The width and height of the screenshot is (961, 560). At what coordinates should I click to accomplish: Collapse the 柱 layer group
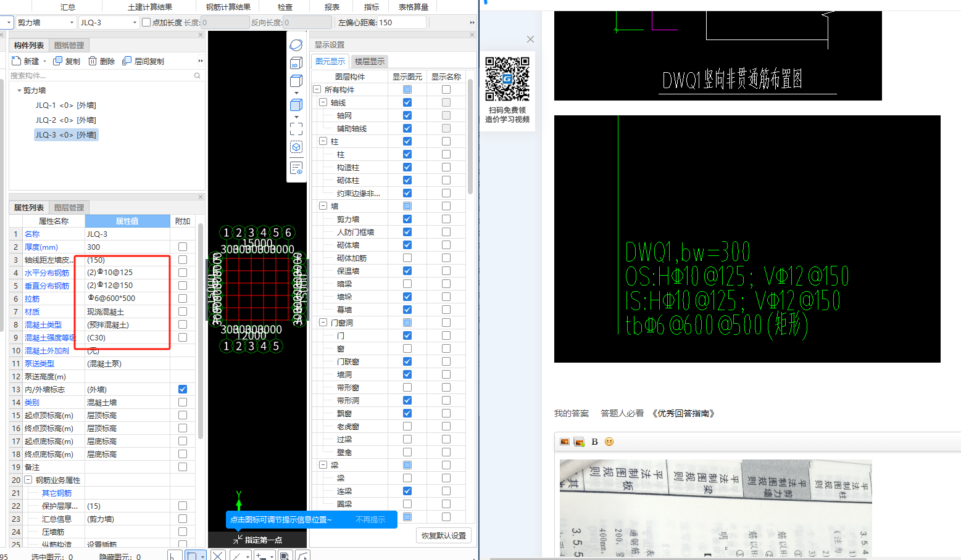(323, 141)
